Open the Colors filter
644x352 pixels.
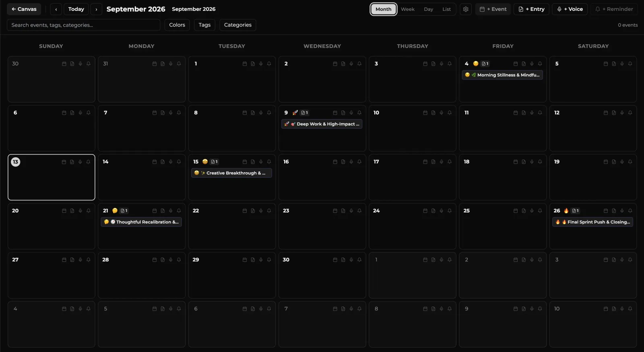point(177,25)
